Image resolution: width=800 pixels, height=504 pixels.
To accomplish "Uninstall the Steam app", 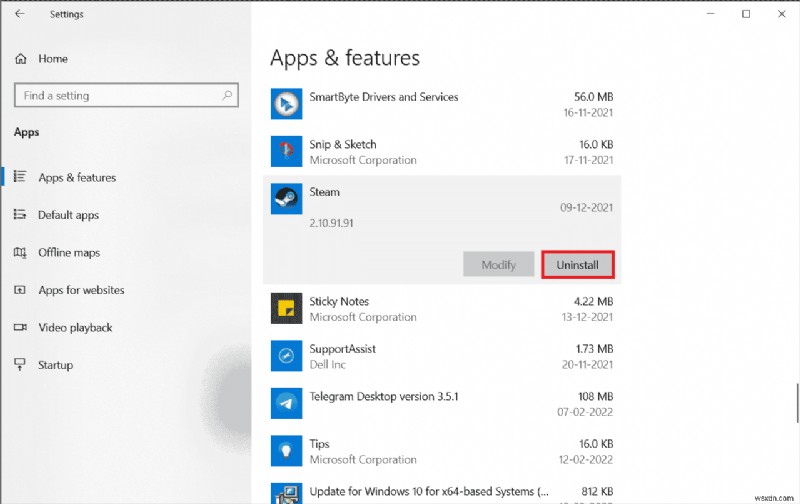I will (x=578, y=265).
